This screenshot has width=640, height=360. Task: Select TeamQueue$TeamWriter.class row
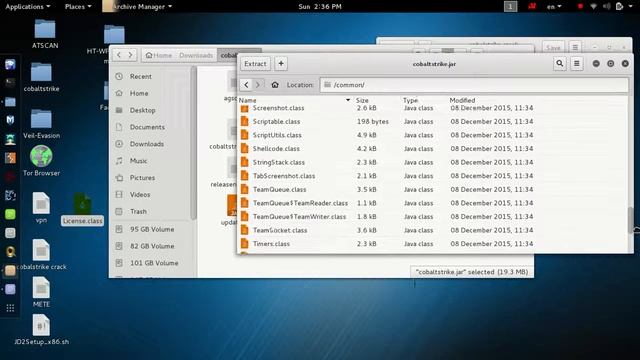coord(433,217)
